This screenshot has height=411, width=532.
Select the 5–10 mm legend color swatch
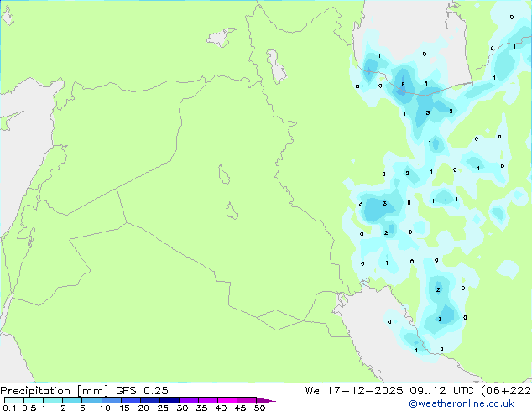(x=91, y=400)
